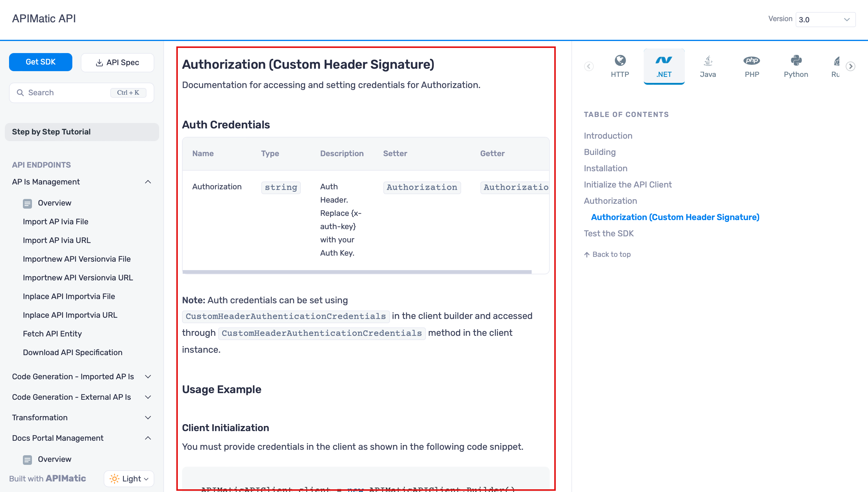Click the string type code cell
This screenshot has height=492, width=868.
coord(281,187)
